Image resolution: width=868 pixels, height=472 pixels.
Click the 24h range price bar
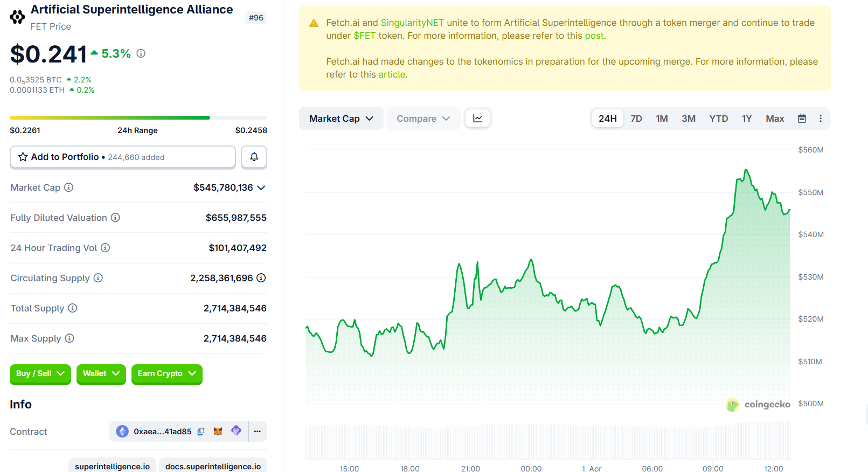click(x=138, y=117)
